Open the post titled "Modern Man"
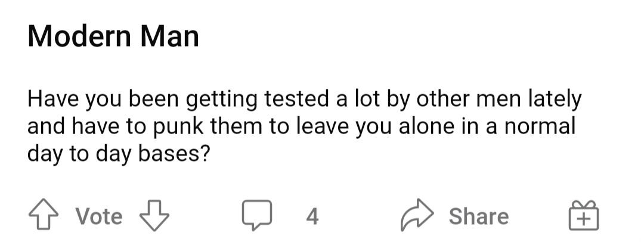This screenshot has height=242, width=644. coord(113,36)
